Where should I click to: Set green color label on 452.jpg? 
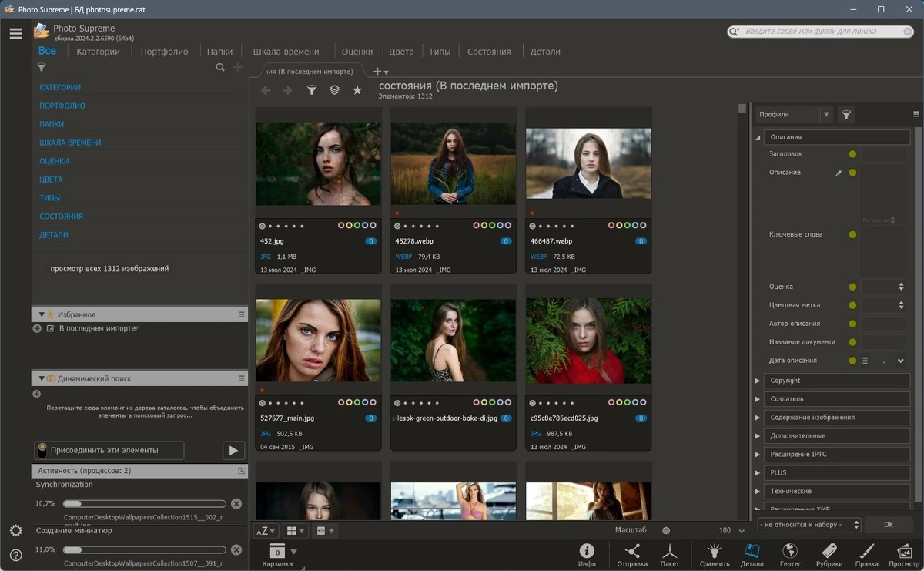click(x=357, y=226)
